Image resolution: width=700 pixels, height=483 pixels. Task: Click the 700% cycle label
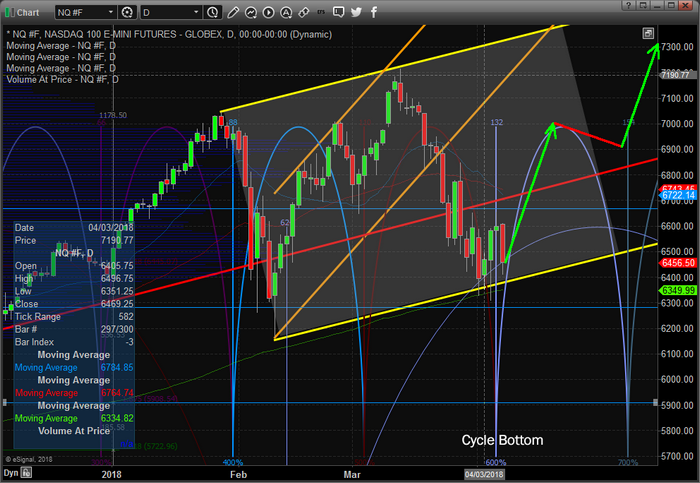(628, 462)
